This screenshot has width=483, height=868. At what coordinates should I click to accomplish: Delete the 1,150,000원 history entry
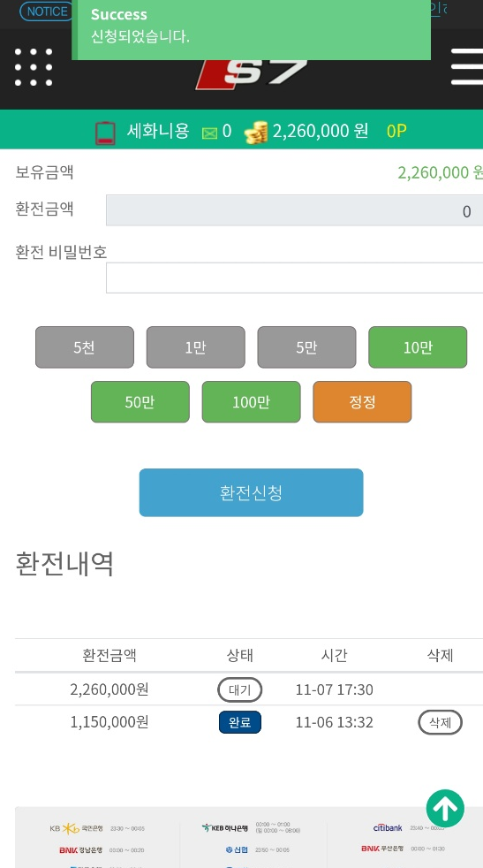tap(440, 722)
